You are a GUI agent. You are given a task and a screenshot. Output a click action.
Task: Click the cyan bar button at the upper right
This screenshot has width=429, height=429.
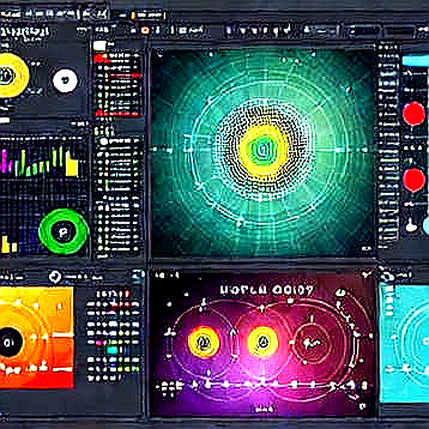point(415,60)
